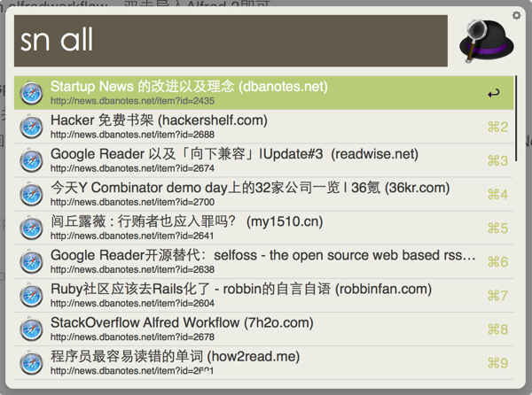Click into the 'sn all' search field
Viewport: 532px width, 395px height.
pyautogui.click(x=231, y=41)
